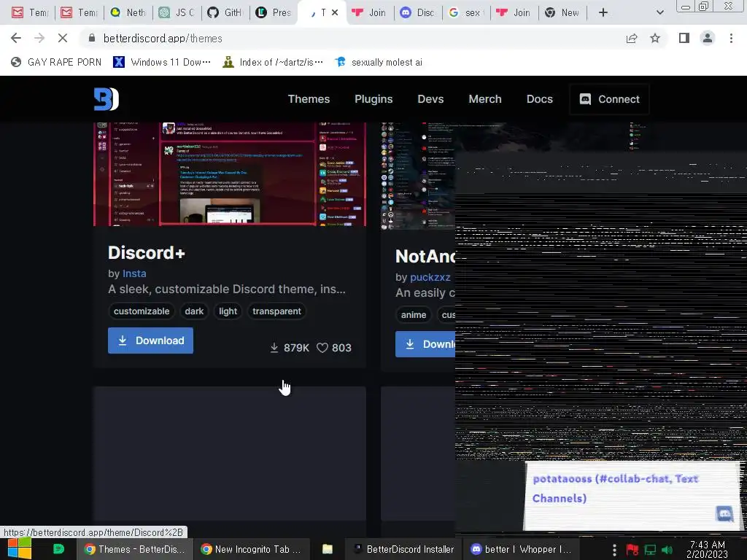Open the tab search chevron

click(x=659, y=12)
